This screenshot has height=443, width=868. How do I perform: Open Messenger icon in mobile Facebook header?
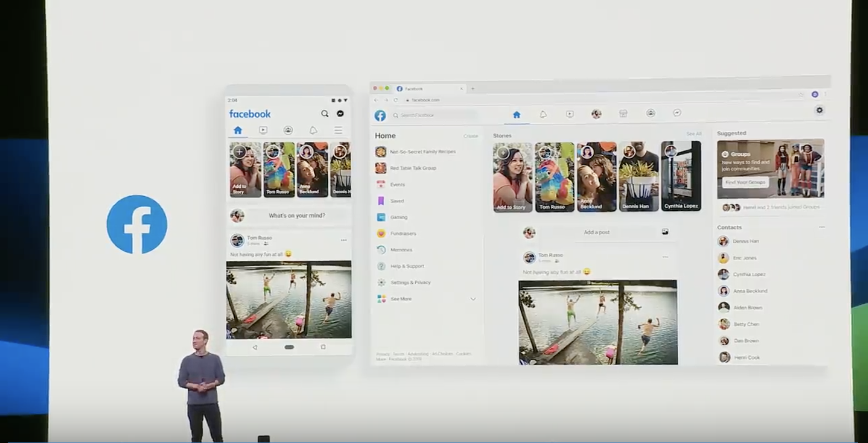(340, 114)
